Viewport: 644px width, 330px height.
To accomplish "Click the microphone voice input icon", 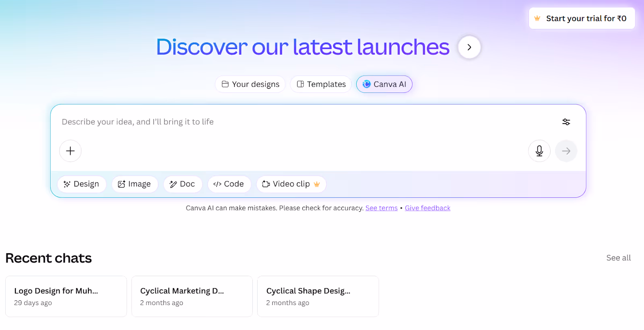I will tap(539, 151).
